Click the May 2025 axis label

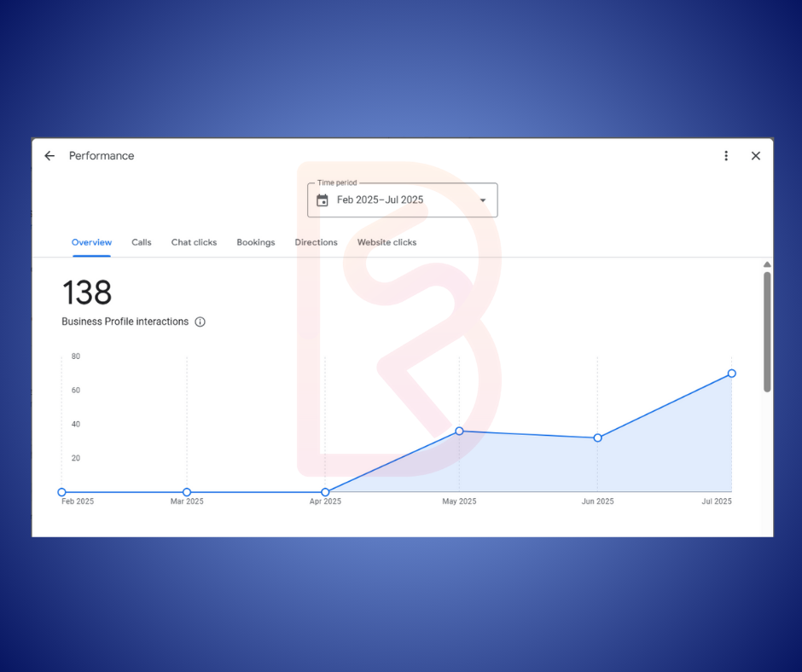click(459, 501)
